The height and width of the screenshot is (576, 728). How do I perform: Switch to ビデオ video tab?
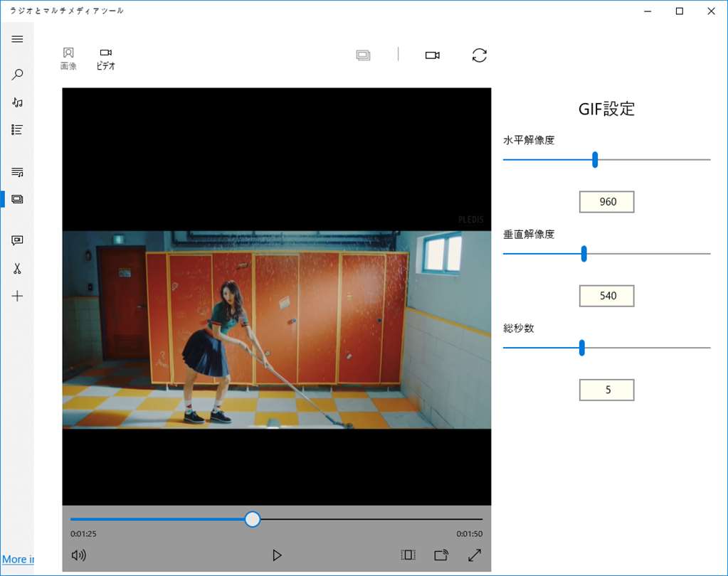coord(106,59)
